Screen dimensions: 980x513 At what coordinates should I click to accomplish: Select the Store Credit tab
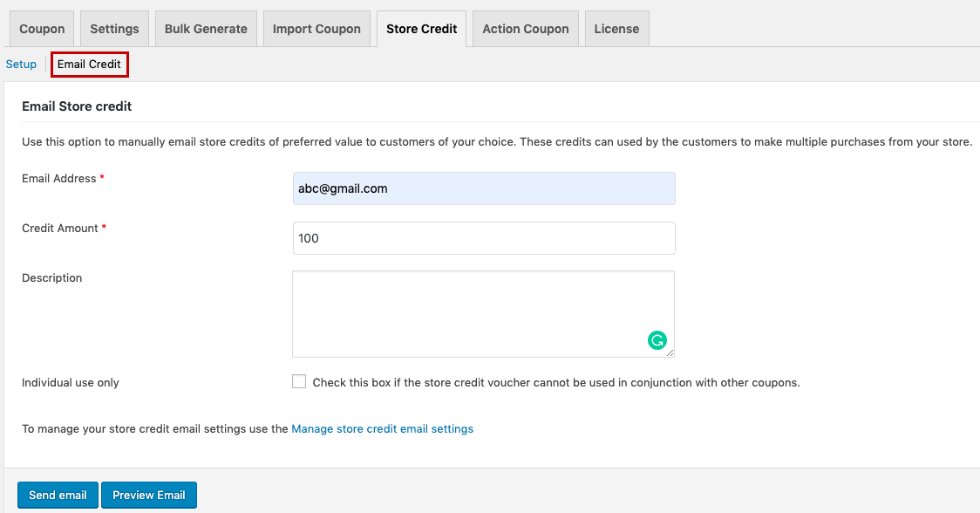422,29
